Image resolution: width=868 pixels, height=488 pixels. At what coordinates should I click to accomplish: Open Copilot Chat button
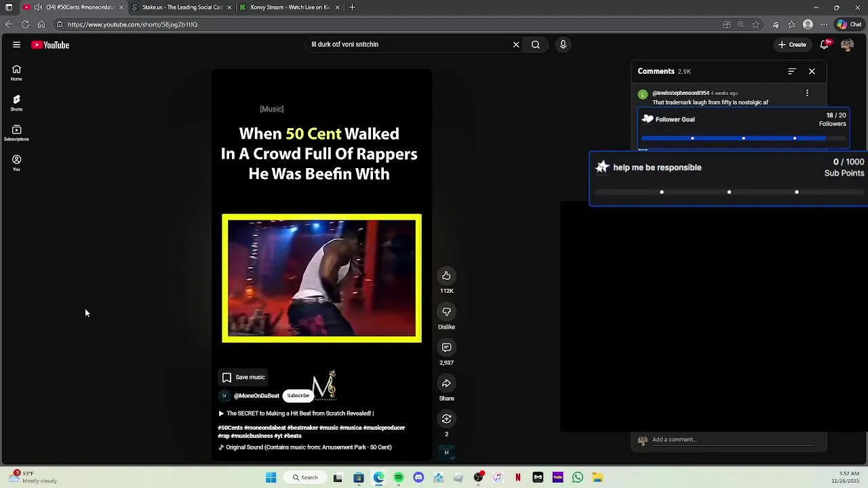(x=849, y=24)
